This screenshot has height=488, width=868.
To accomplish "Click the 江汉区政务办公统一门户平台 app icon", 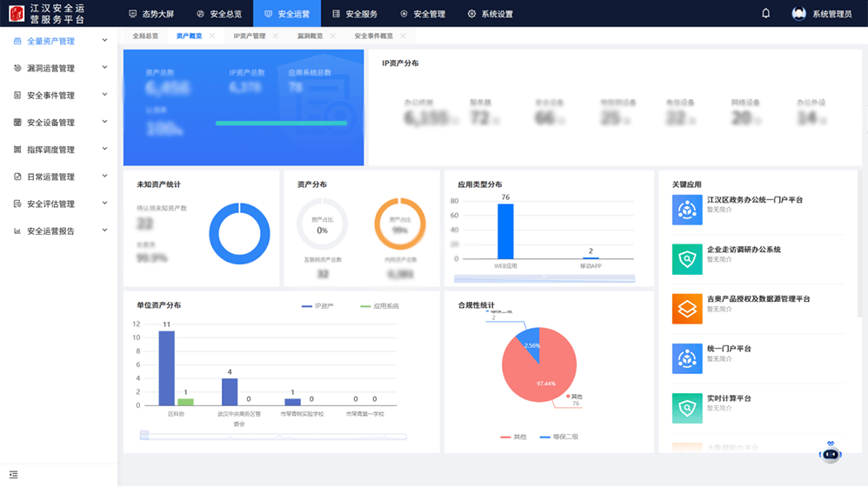I will click(x=687, y=210).
